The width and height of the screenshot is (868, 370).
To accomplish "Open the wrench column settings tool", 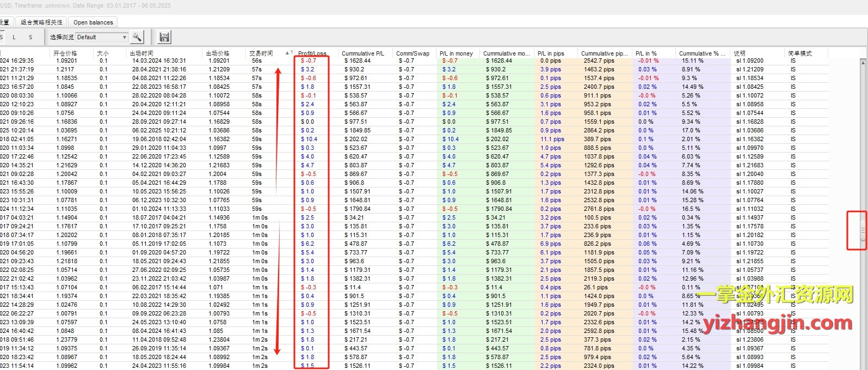I will [137, 37].
